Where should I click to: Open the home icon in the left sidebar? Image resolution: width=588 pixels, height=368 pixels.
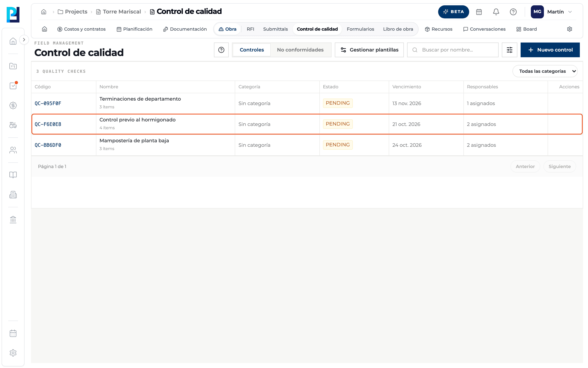pos(13,41)
